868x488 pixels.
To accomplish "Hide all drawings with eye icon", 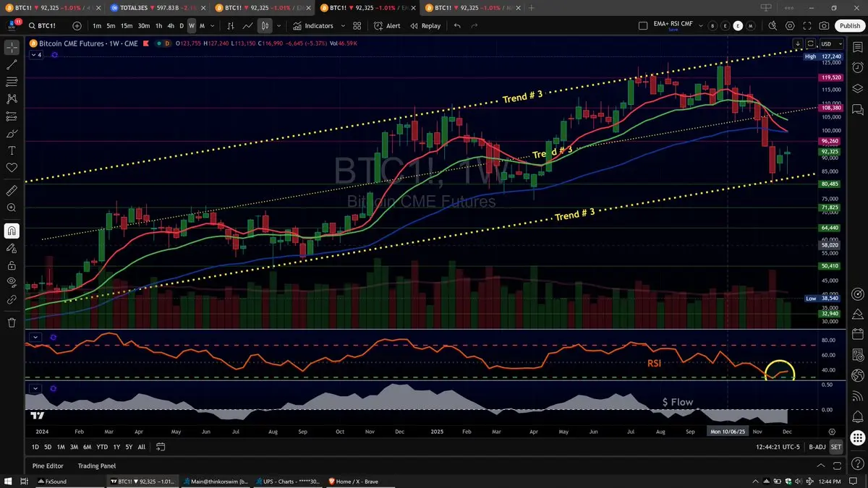I will (x=12, y=282).
